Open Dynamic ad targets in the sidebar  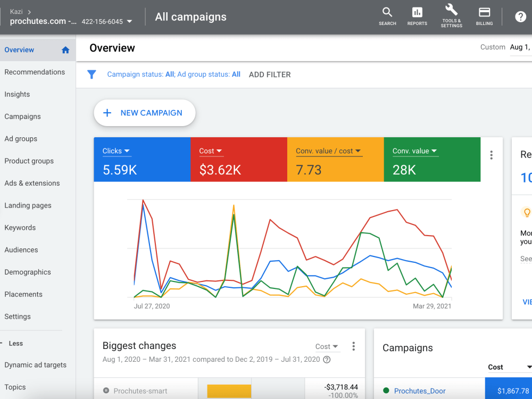click(35, 365)
